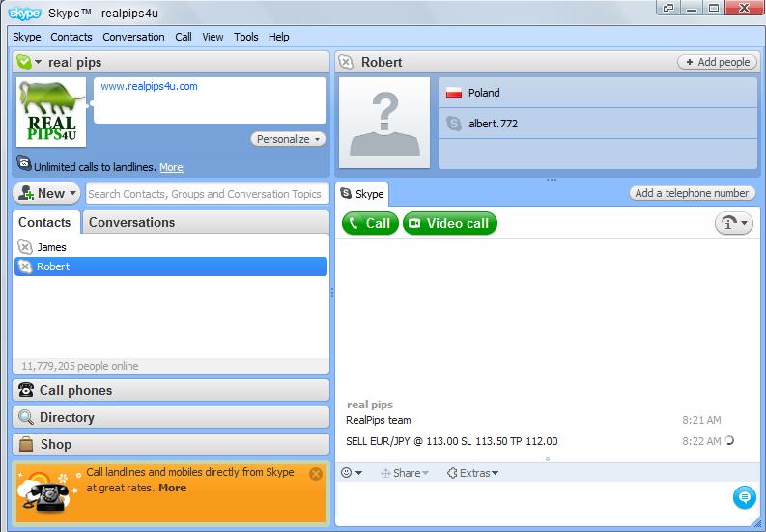Open the Personalize dropdown
Screen dimensions: 766x532
pos(288,139)
